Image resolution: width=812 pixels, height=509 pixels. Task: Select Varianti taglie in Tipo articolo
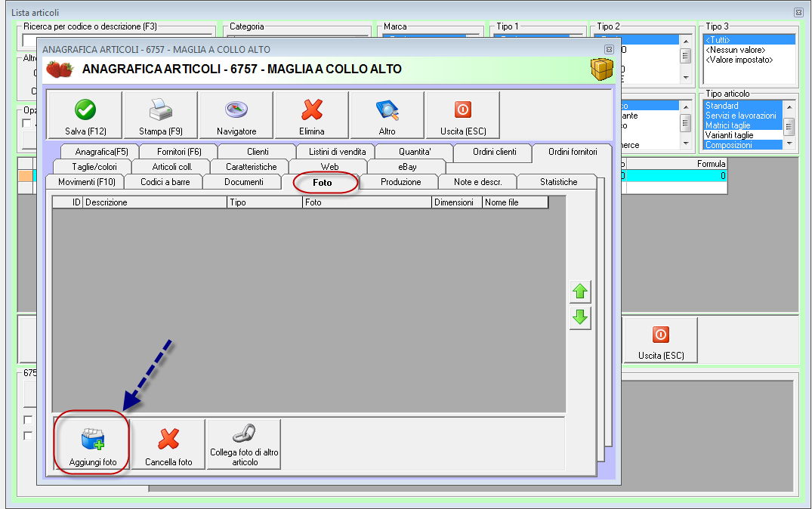click(743, 135)
